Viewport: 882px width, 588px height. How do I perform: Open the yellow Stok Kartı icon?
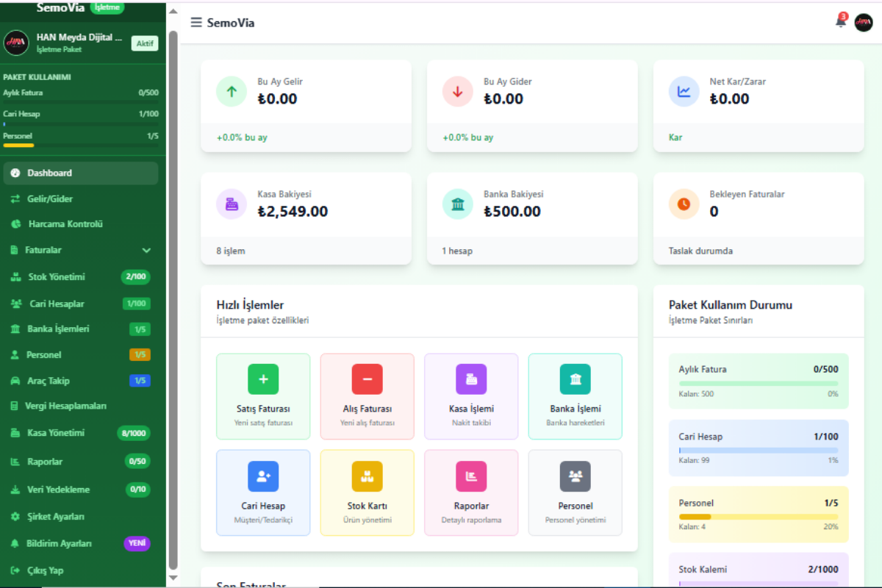(x=367, y=476)
